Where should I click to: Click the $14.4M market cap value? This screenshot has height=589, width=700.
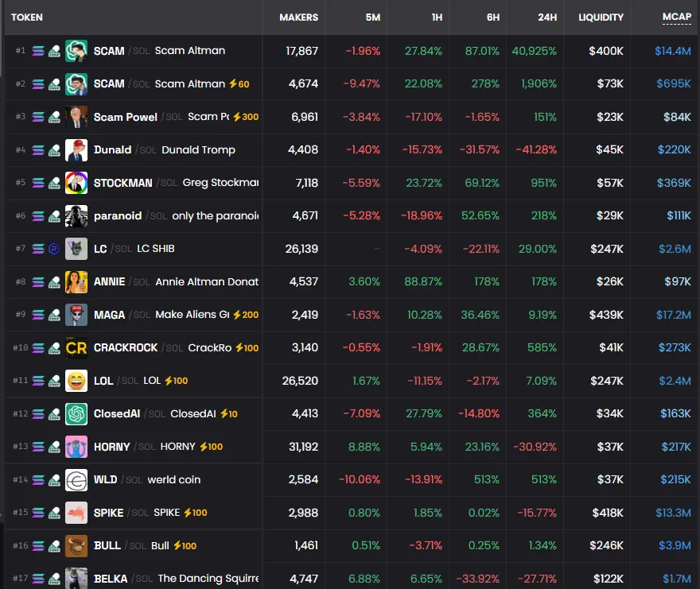coord(673,51)
